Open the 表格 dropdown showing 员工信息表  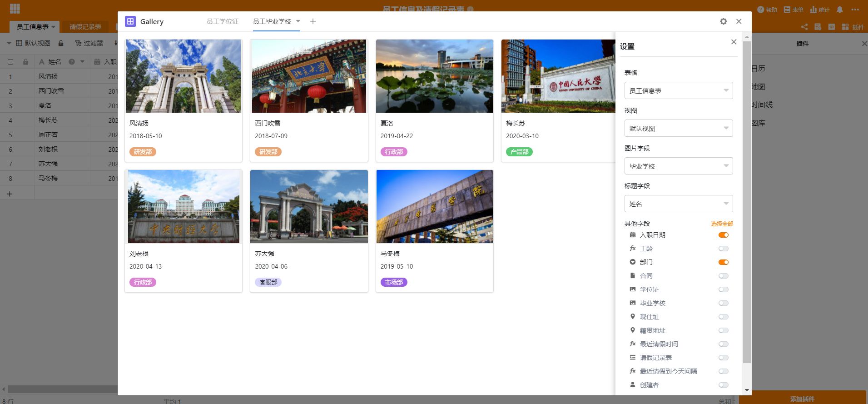[679, 90]
